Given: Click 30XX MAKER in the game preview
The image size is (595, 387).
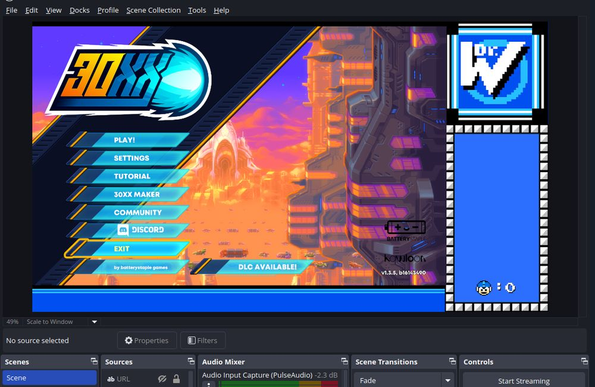Looking at the screenshot, I should [x=129, y=194].
